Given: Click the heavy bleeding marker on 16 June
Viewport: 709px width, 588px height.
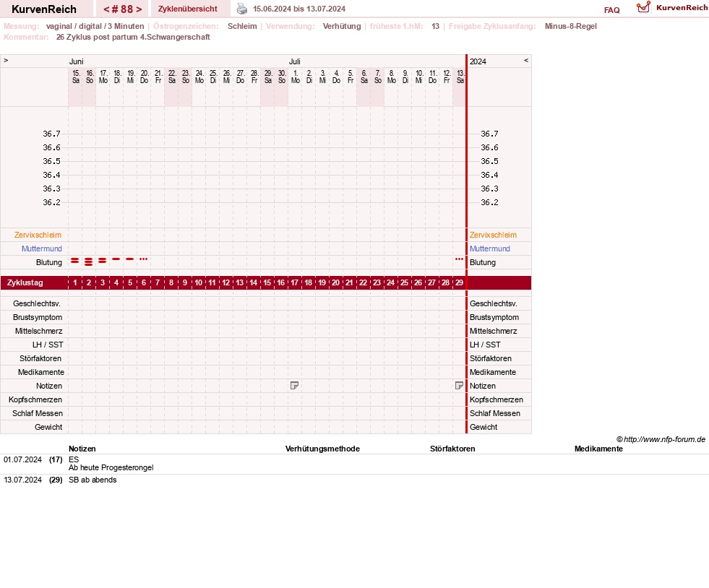Looking at the screenshot, I should click(89, 261).
